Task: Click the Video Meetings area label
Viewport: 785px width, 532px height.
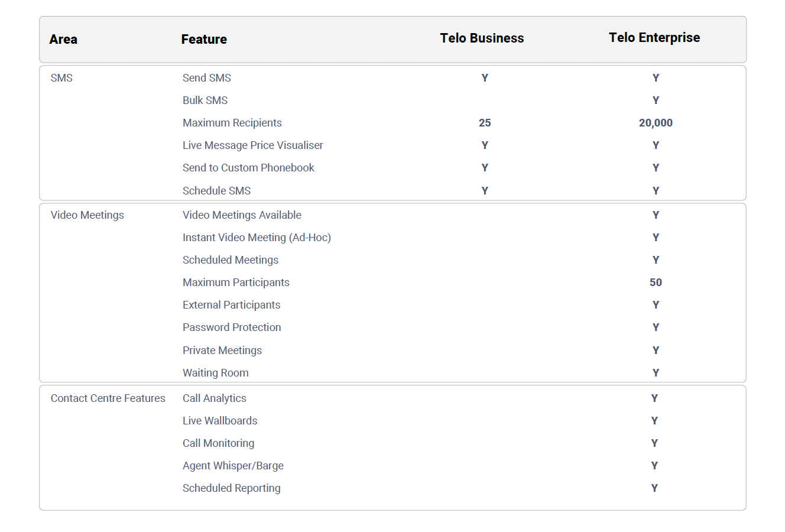Action: 87,215
